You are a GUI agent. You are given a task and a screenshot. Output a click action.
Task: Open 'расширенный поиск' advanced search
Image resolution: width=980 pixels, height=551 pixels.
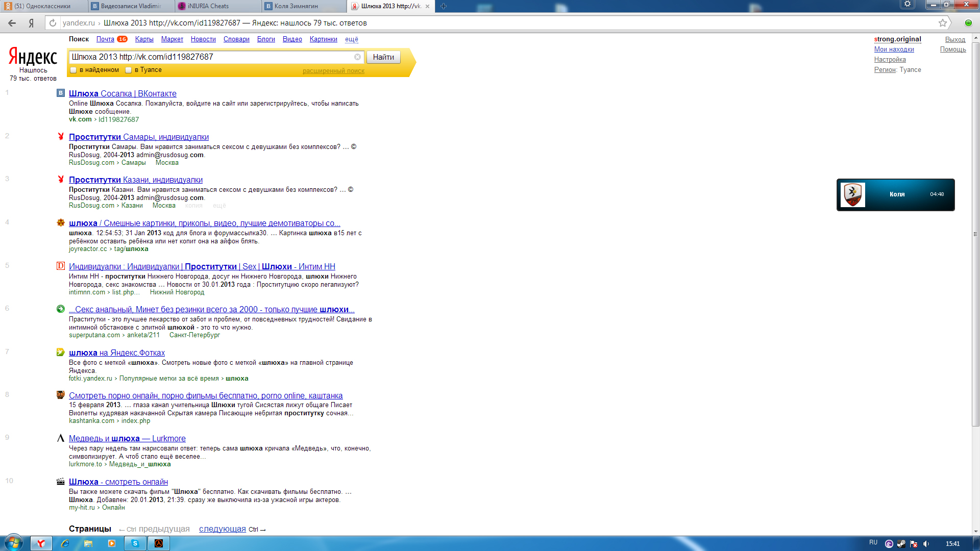(x=333, y=71)
